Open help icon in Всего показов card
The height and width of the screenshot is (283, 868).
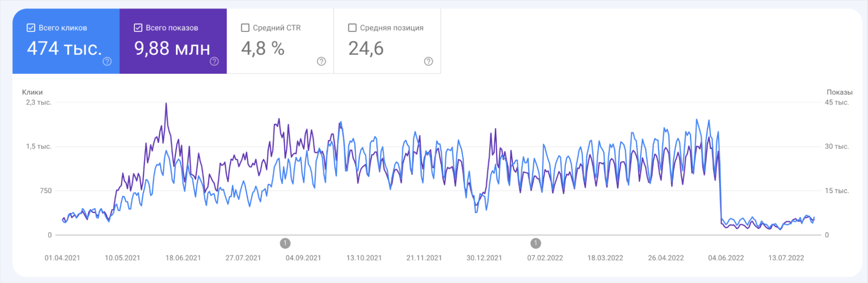214,62
